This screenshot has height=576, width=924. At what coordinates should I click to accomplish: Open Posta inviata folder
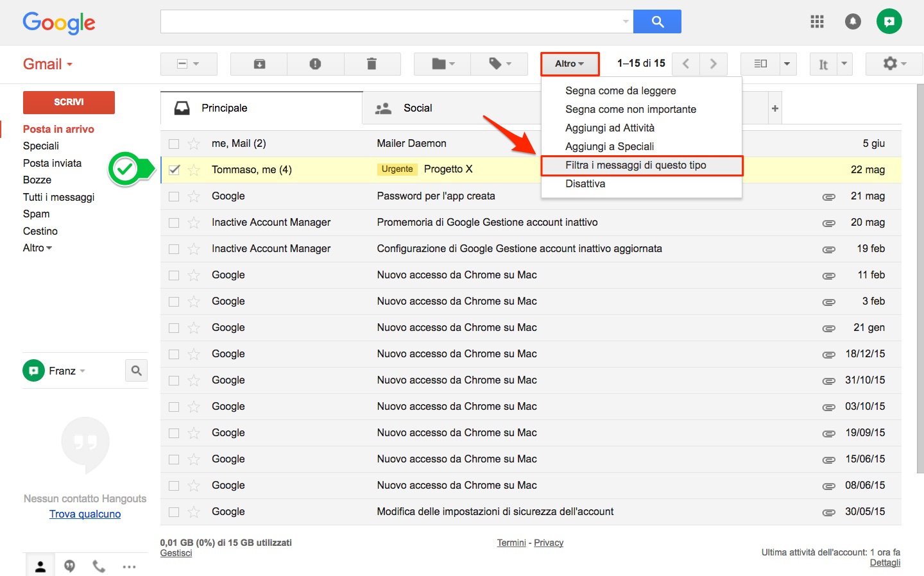coord(52,163)
